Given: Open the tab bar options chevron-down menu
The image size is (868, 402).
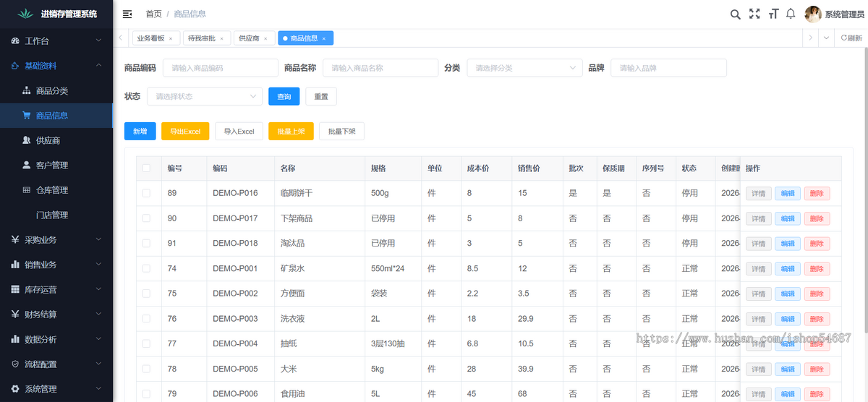Looking at the screenshot, I should (827, 38).
